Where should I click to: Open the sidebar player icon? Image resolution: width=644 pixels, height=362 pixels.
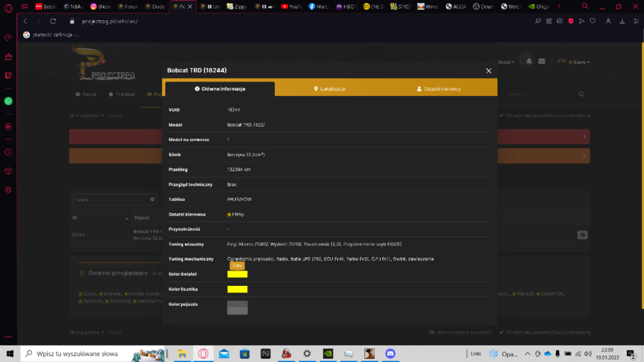click(x=8, y=126)
